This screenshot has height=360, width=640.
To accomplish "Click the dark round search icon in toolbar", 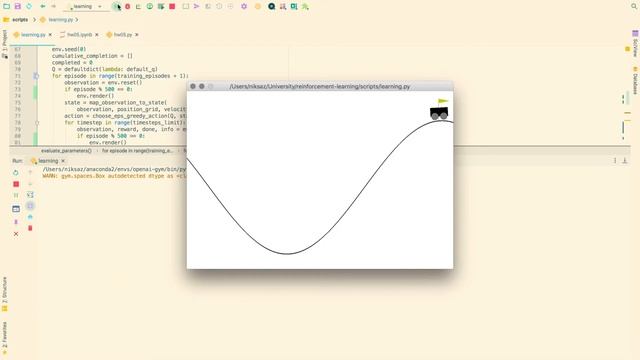I will pyautogui.click(x=271, y=7).
